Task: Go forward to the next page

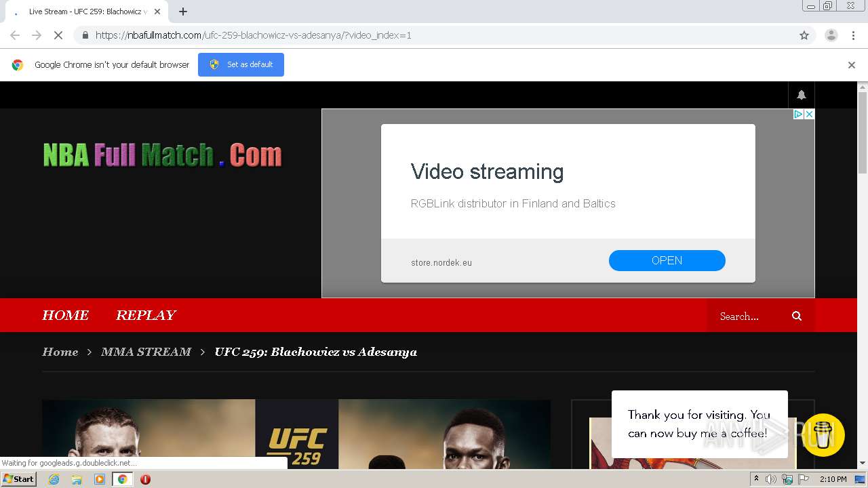Action: tap(37, 35)
